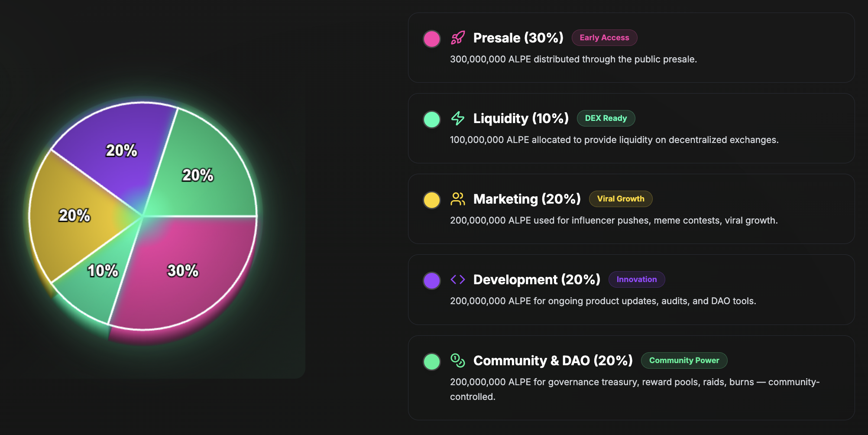Click the yellow people icon for Marketing
The width and height of the screenshot is (868, 435).
(x=458, y=199)
